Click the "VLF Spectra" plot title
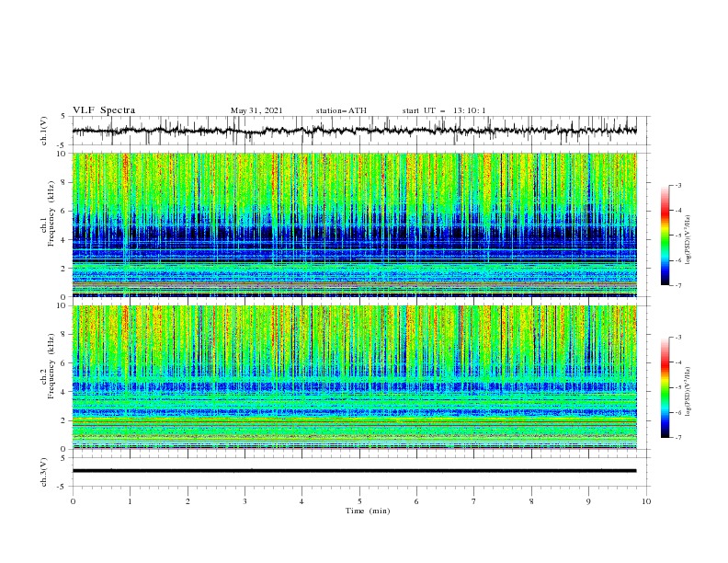This screenshot has height=563, width=728. pos(104,110)
